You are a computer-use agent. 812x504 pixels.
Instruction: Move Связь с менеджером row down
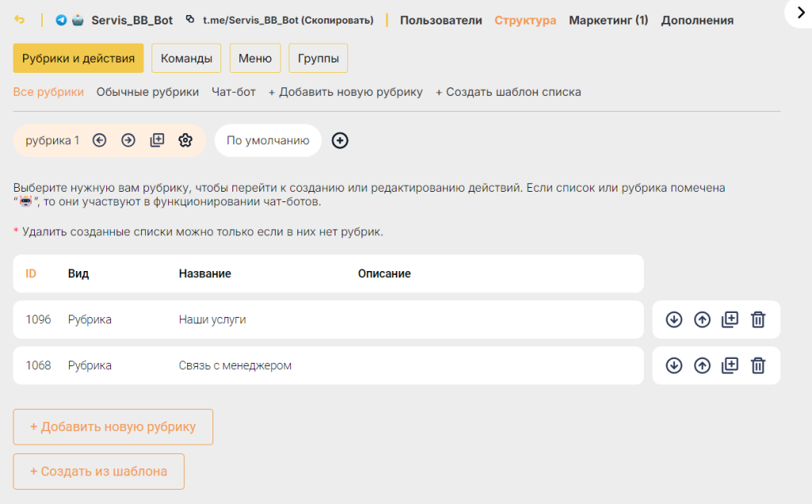pyautogui.click(x=674, y=365)
